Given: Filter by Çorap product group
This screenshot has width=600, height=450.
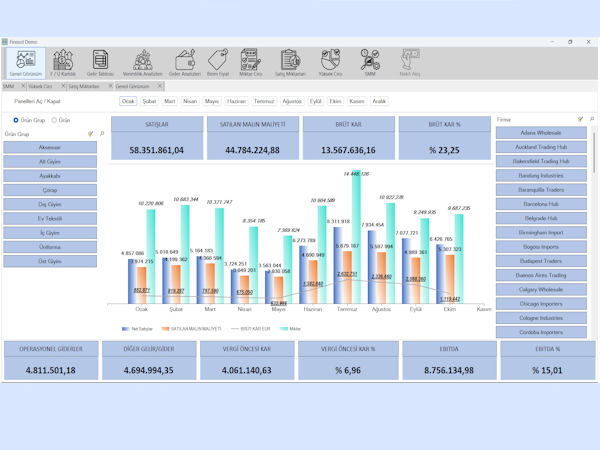Looking at the screenshot, I should pos(50,190).
